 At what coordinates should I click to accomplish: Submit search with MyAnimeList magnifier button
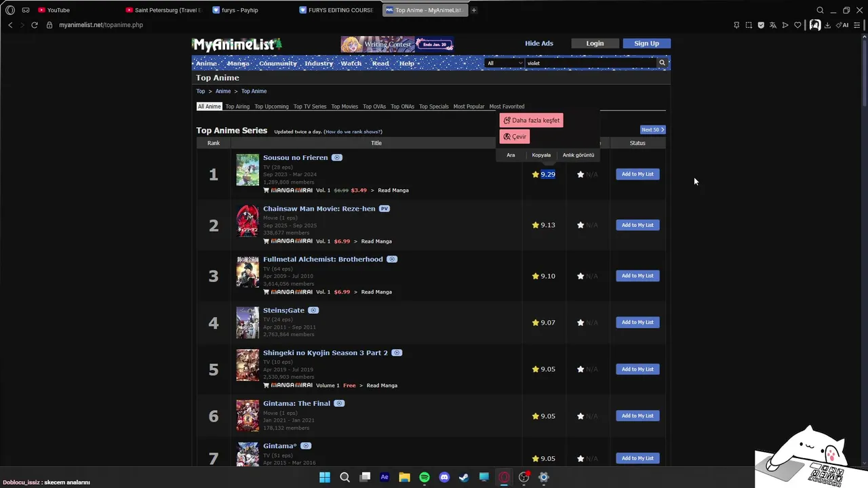click(663, 63)
